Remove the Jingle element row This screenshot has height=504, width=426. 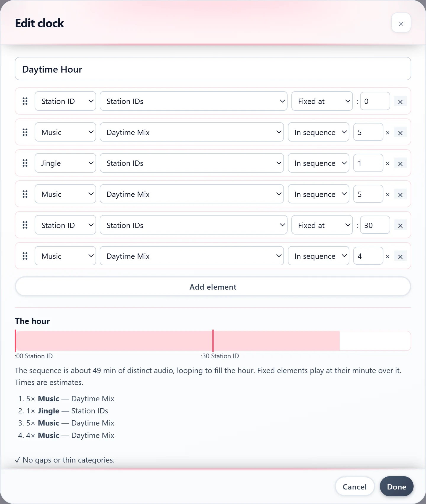pos(400,163)
